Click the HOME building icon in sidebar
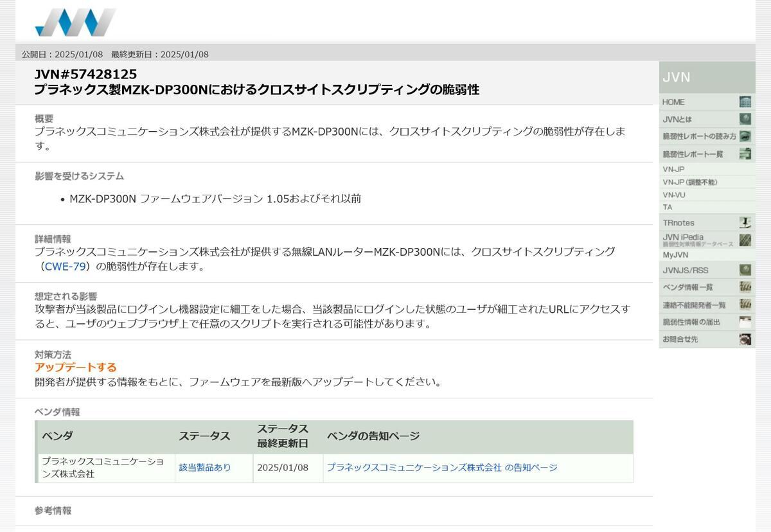The width and height of the screenshot is (771, 532). click(745, 102)
